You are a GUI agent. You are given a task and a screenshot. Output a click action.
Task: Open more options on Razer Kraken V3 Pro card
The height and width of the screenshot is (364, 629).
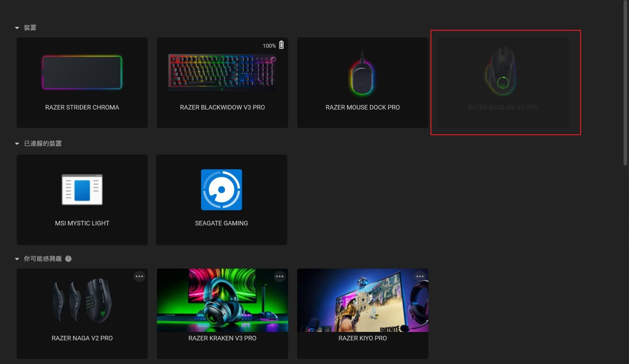pyautogui.click(x=279, y=277)
